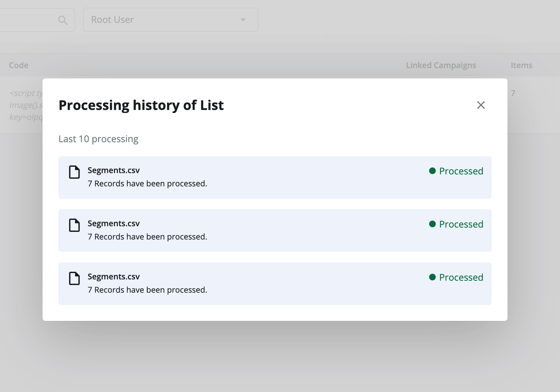
Task: Click the file icon of first Segments.csv entry
Action: click(x=74, y=172)
